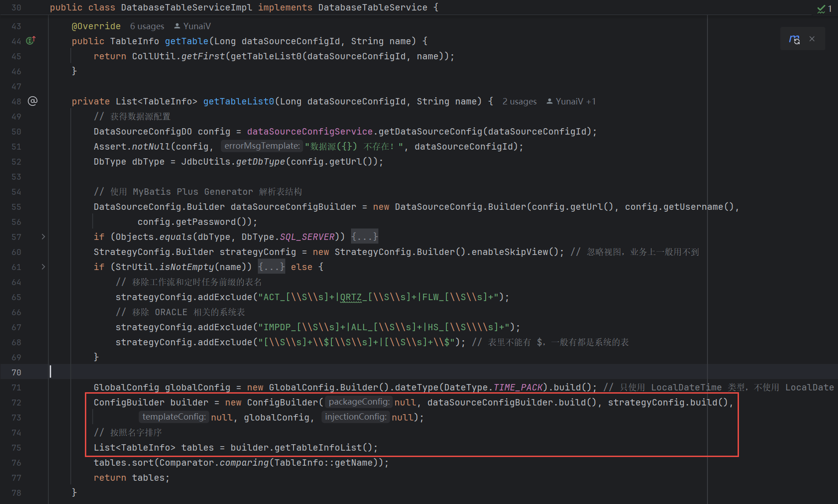Click the implements-method gutter icon on line 44

tap(31, 41)
